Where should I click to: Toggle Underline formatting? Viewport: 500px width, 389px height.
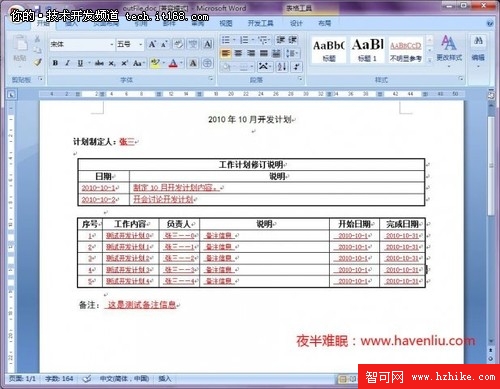click(80, 63)
